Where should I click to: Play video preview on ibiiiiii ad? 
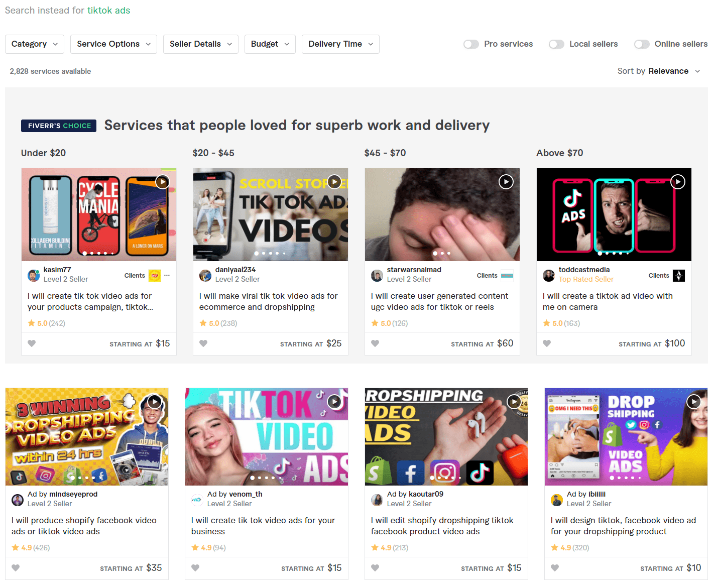[x=694, y=402]
